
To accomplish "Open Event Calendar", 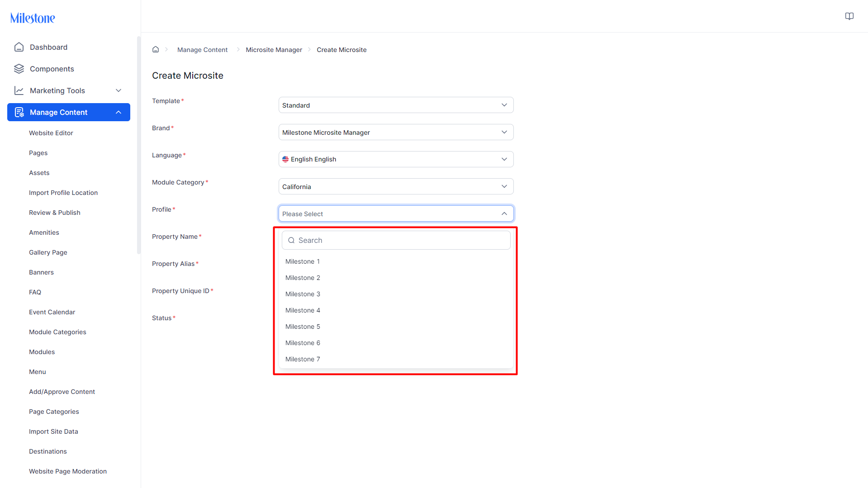I will coord(52,312).
